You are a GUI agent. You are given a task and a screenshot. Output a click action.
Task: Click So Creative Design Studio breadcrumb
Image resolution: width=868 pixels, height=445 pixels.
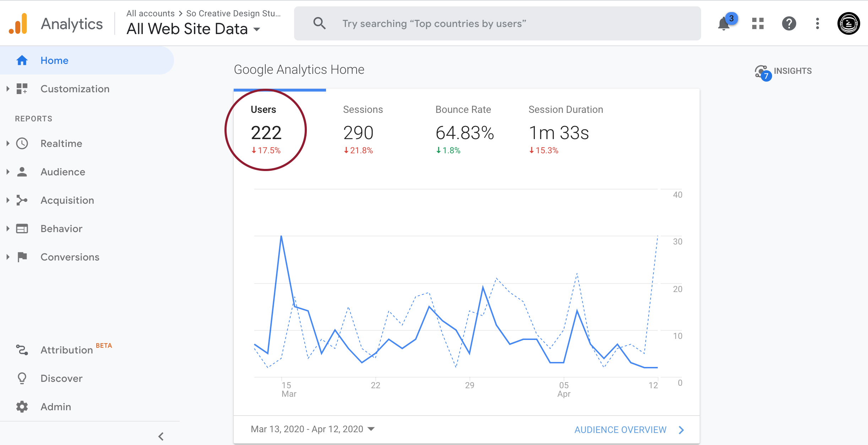pos(233,13)
